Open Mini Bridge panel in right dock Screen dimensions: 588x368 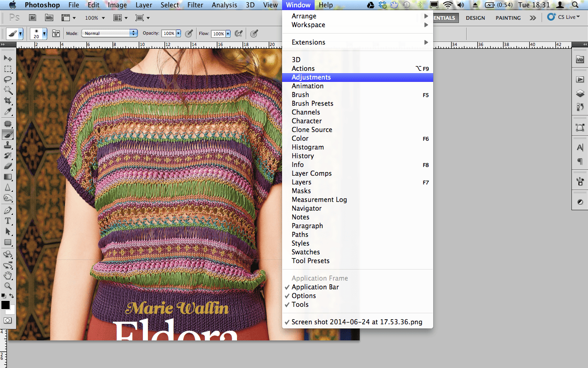tap(580, 60)
